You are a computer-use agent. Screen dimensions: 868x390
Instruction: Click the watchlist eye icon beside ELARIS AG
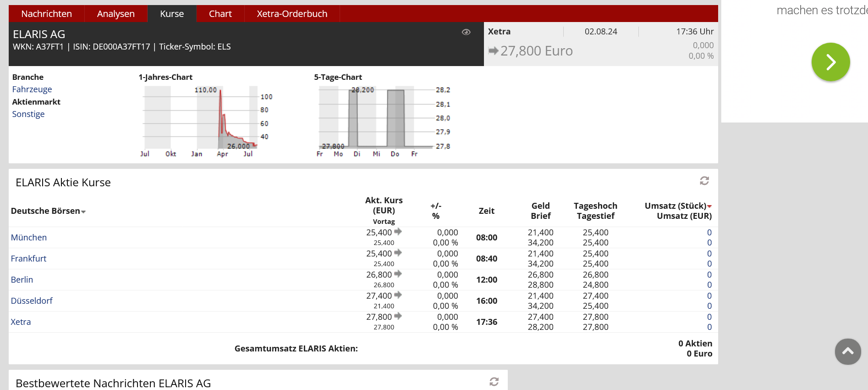[466, 32]
